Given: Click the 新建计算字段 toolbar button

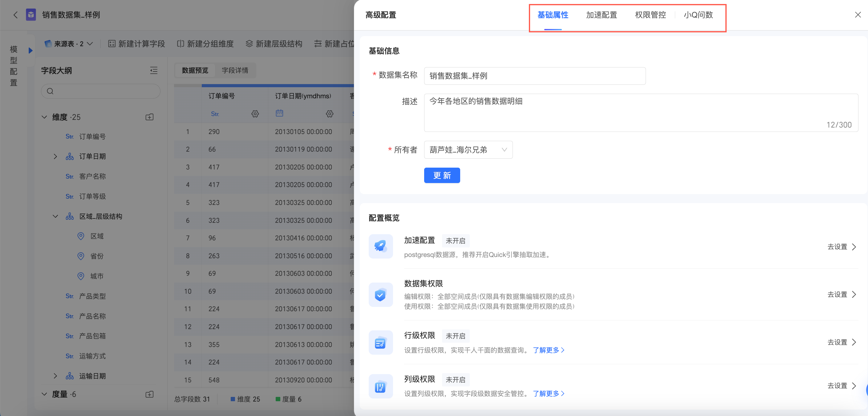Looking at the screenshot, I should [x=136, y=44].
